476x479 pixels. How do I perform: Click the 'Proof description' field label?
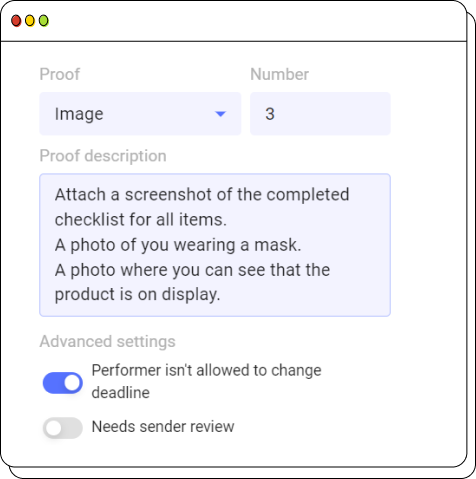coord(103,156)
